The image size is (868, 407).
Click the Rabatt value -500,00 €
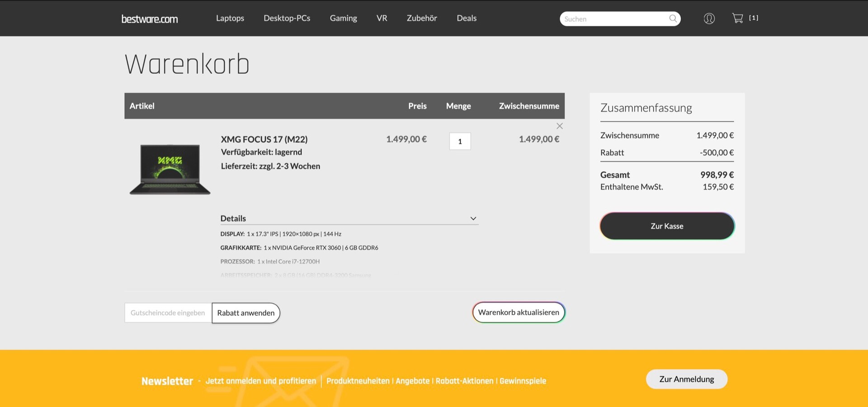[x=717, y=152]
